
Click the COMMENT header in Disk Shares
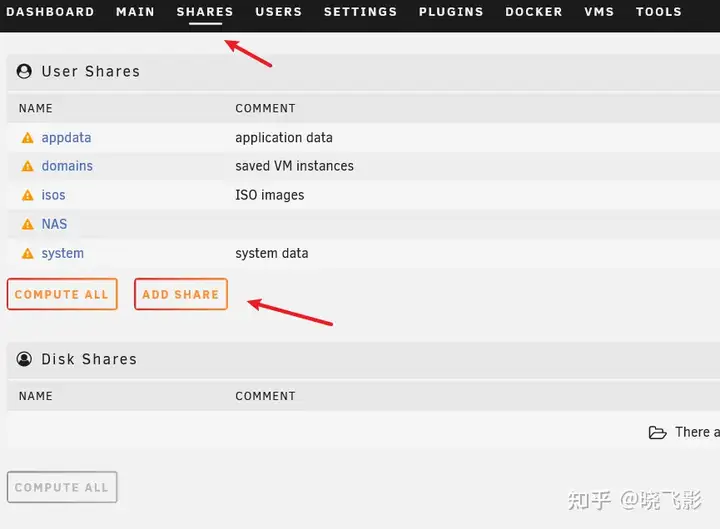click(x=265, y=396)
